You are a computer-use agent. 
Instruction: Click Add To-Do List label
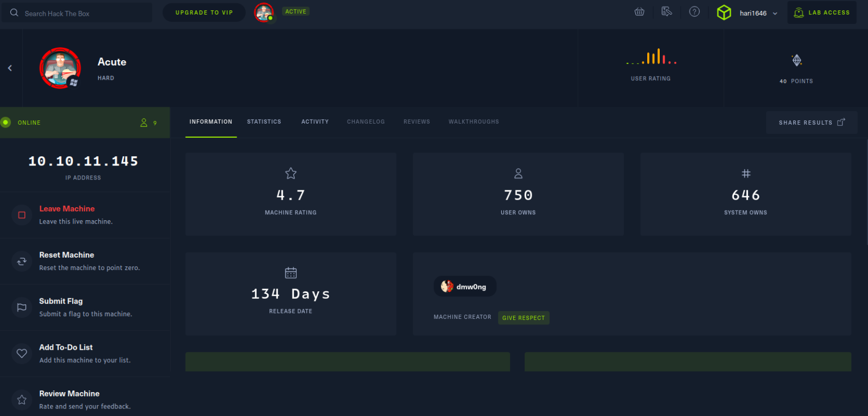(x=66, y=348)
